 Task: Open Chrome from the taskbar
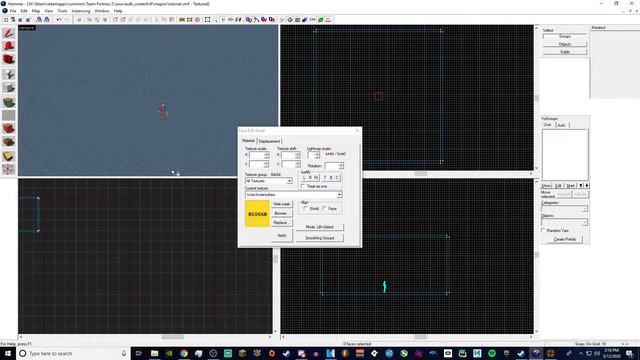pos(184,353)
